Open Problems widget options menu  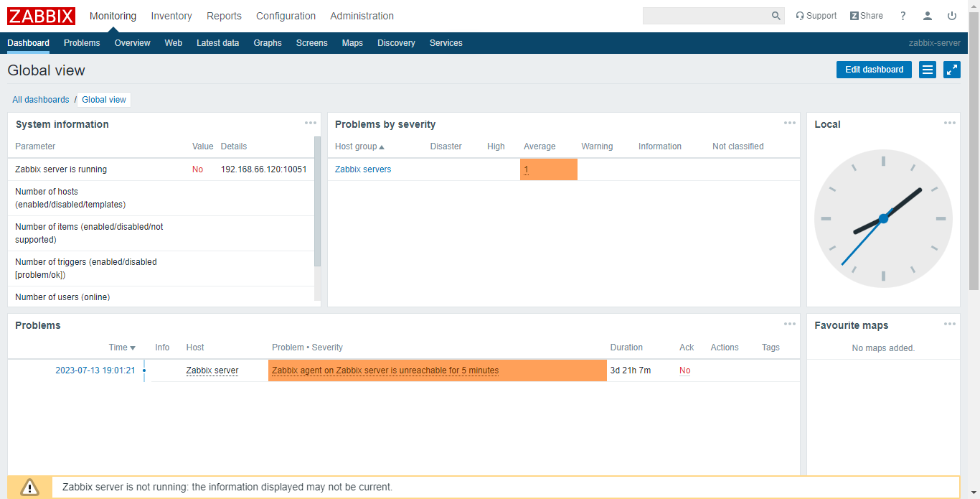tap(790, 324)
